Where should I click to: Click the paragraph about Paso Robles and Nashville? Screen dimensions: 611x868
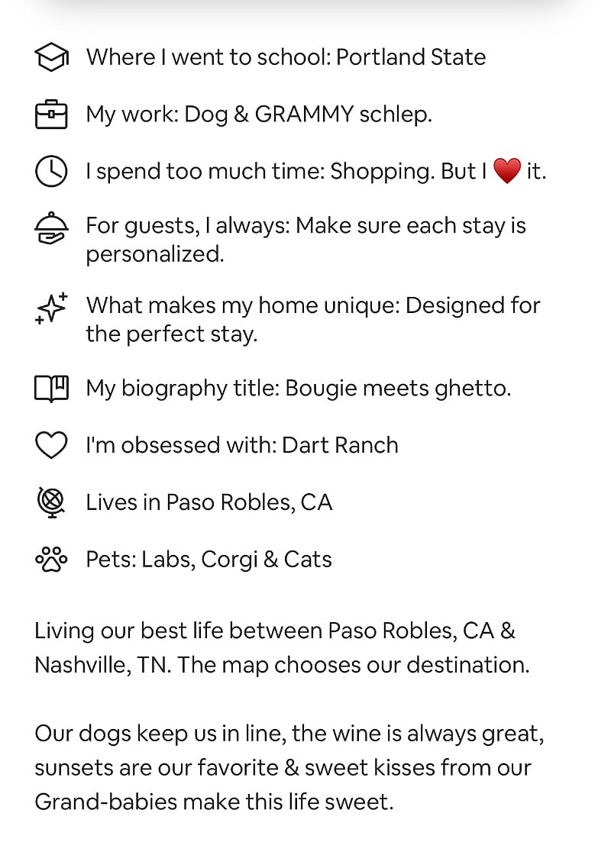(x=282, y=647)
